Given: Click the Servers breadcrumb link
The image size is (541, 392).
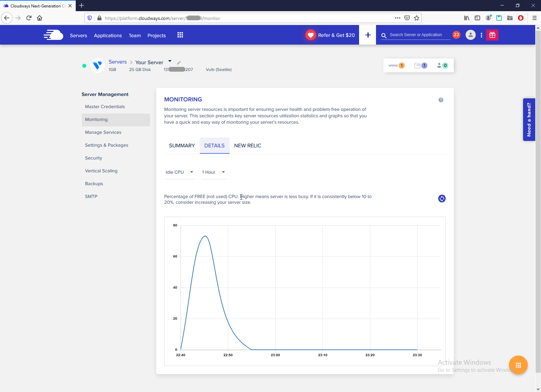Looking at the screenshot, I should [x=118, y=62].
